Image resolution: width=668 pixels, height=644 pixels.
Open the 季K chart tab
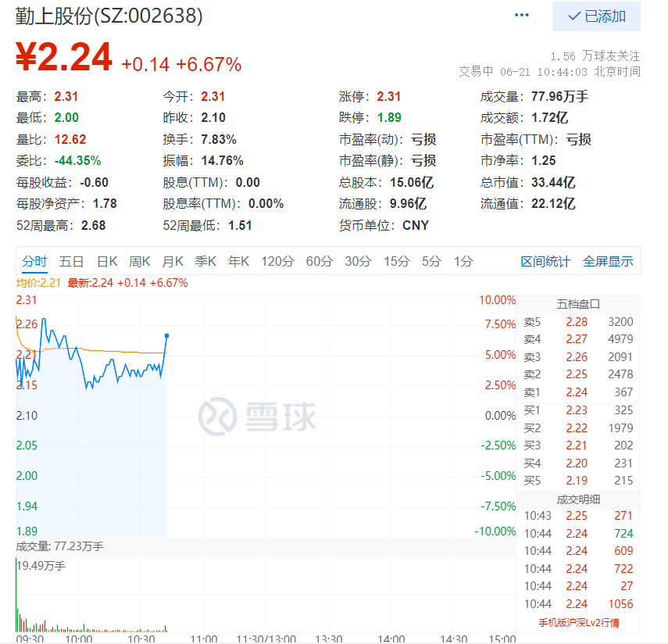click(x=205, y=261)
